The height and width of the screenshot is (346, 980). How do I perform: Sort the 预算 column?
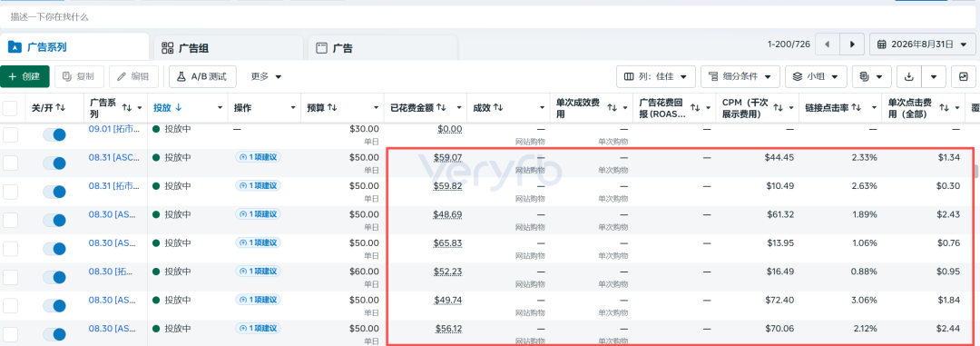tap(332, 108)
